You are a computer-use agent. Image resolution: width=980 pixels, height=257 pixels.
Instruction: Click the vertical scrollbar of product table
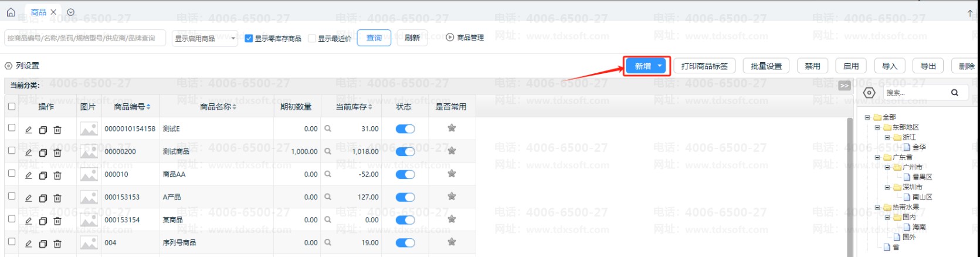850,176
